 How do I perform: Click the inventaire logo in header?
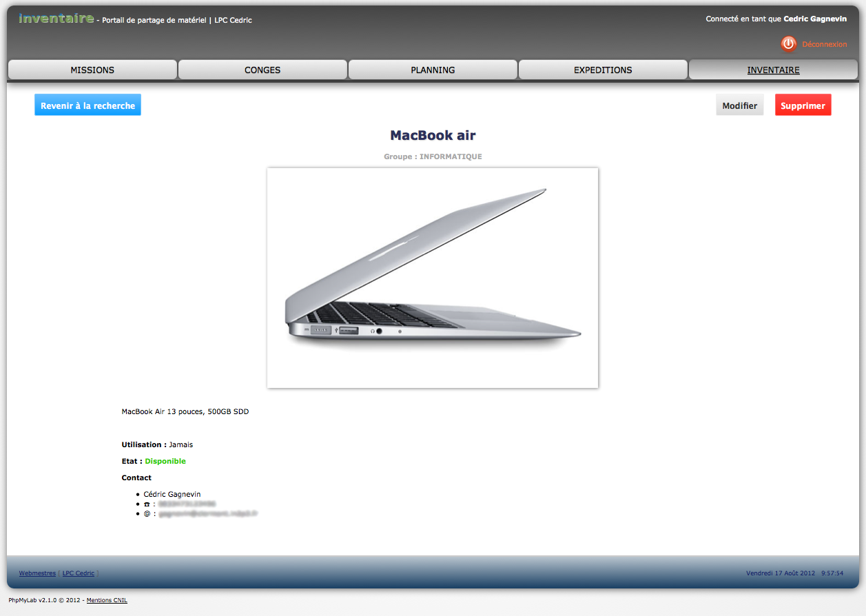pos(56,19)
